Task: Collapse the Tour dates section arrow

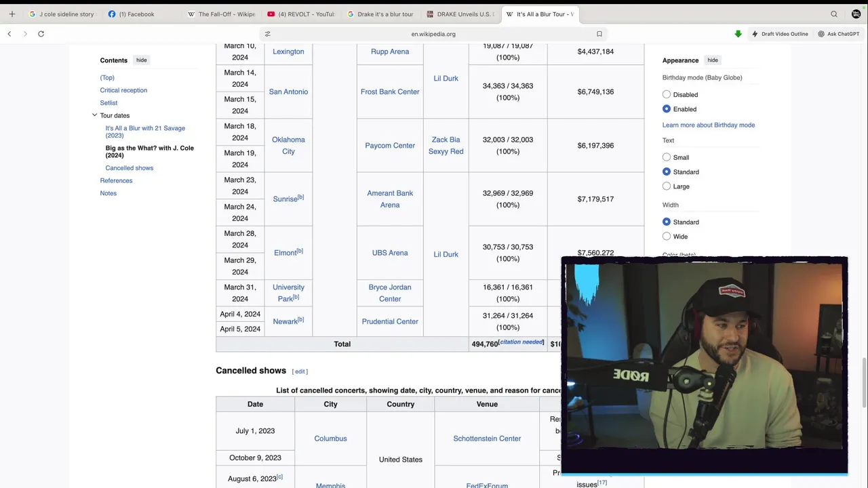Action: coord(94,115)
